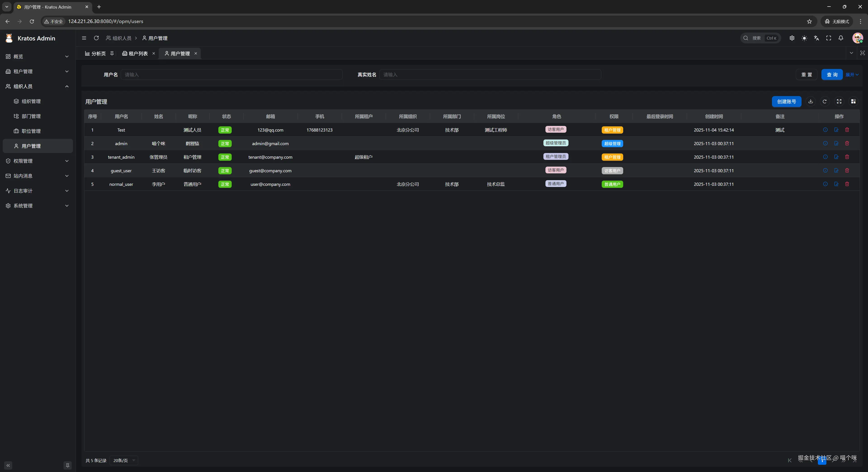Open preferences gear icon in header
The height and width of the screenshot is (472, 868).
click(x=792, y=38)
